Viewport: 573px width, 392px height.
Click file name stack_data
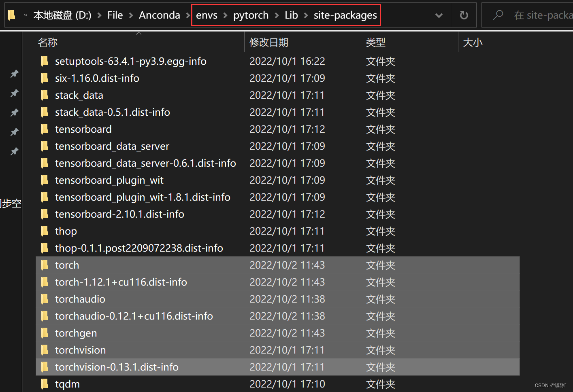(x=79, y=95)
